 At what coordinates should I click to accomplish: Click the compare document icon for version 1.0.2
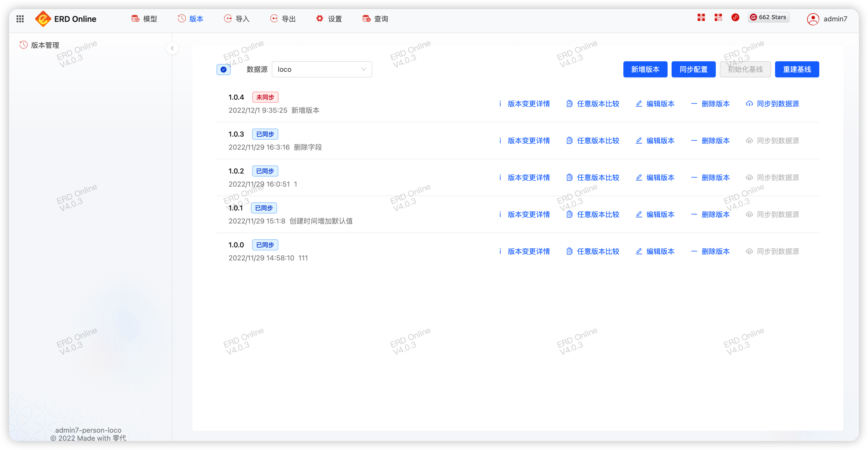pyautogui.click(x=569, y=178)
